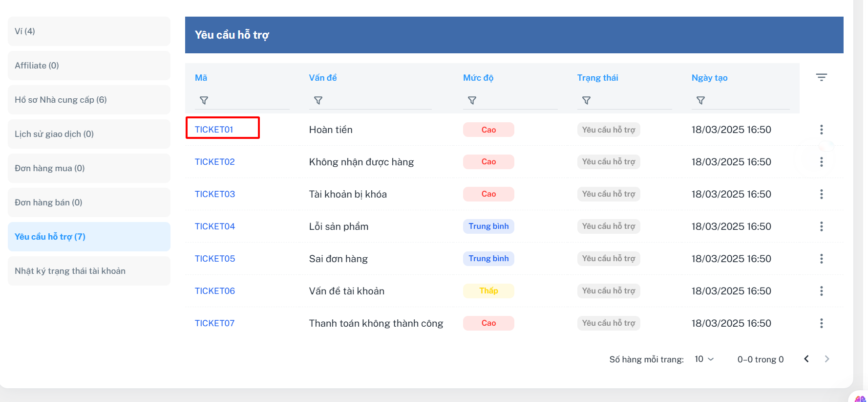The width and height of the screenshot is (868, 402).
Task: Open TICKET07 link
Action: click(x=215, y=323)
